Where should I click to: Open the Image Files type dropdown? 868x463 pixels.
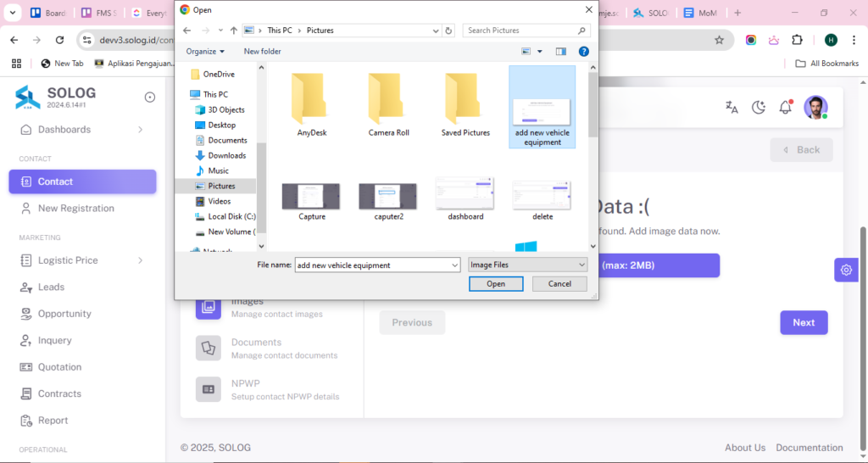click(x=527, y=265)
